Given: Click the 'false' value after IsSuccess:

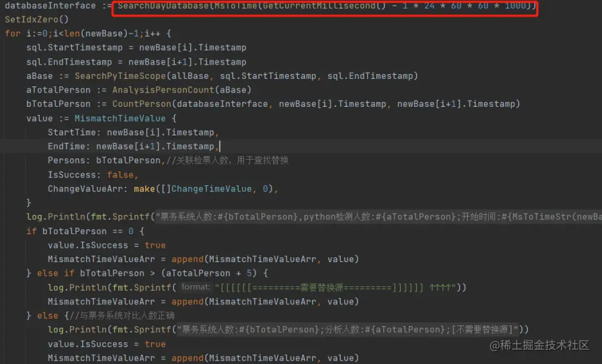Looking at the screenshot, I should pos(120,175).
